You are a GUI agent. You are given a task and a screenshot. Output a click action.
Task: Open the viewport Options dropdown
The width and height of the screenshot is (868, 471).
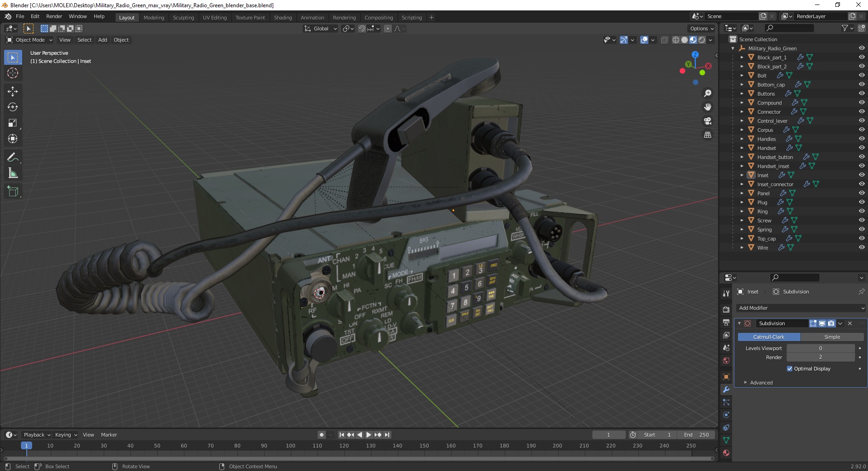coord(702,29)
